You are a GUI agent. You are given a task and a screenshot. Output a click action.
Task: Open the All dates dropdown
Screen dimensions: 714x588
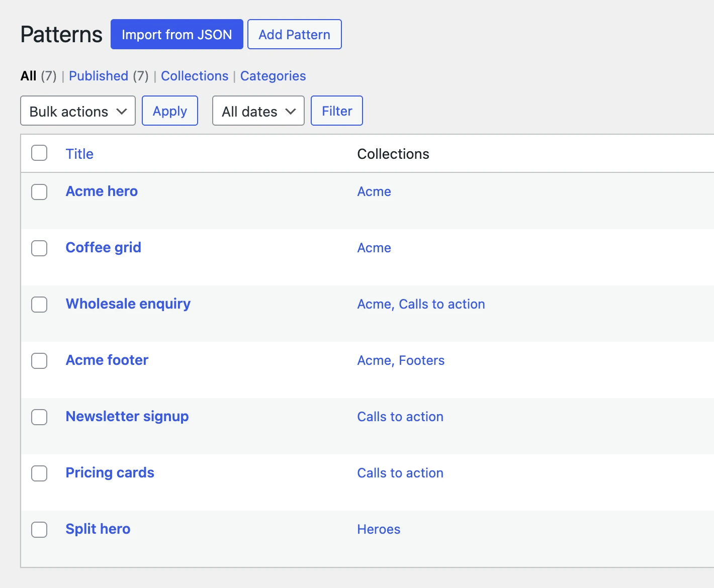click(258, 111)
